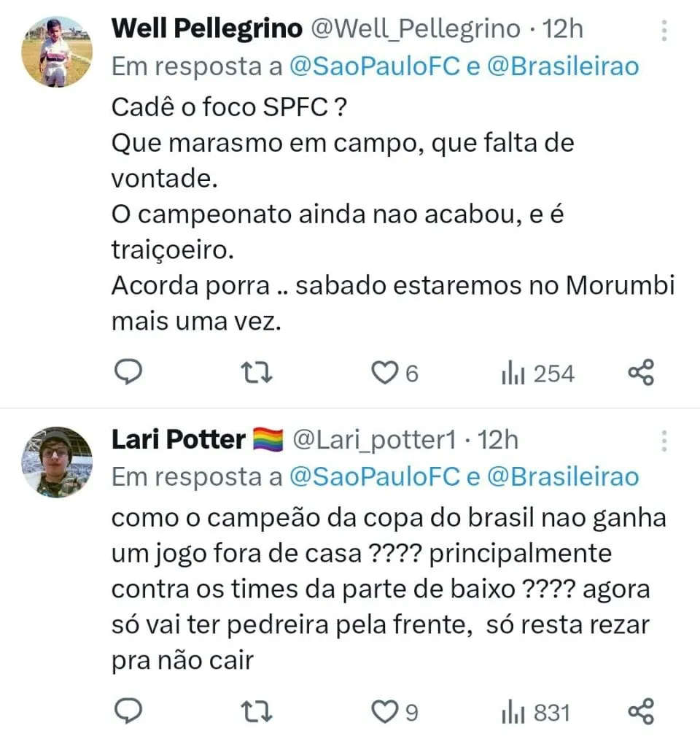
Task: Open more options on Well Pellegrino's tweet
Action: click(x=664, y=30)
